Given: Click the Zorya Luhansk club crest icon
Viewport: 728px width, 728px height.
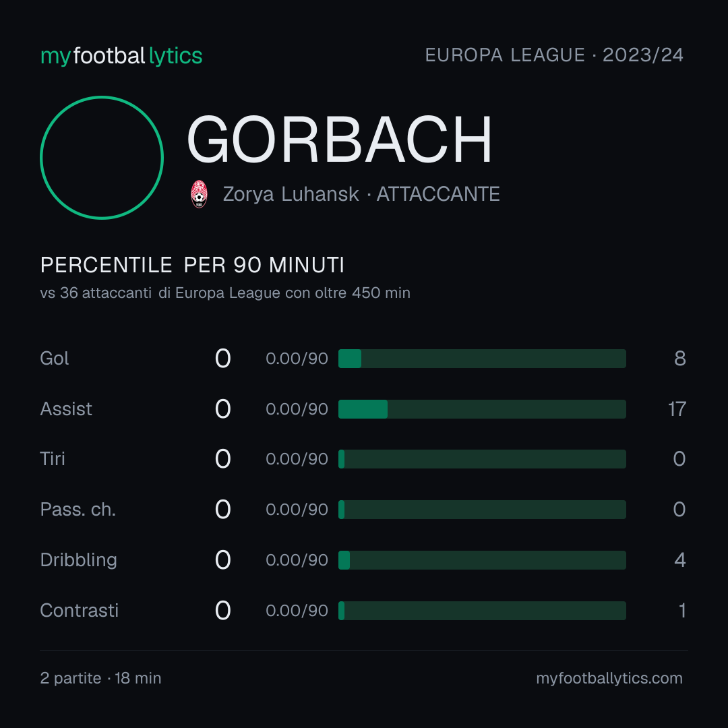Looking at the screenshot, I should click(199, 194).
